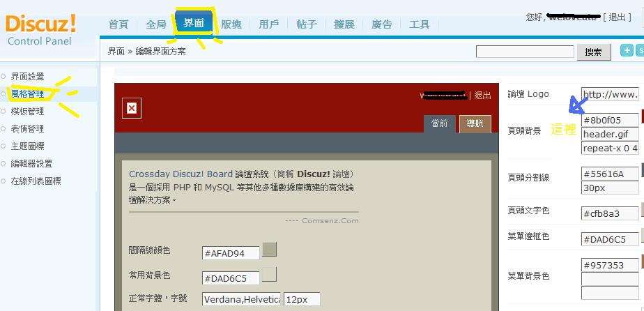Open 在線列表圖標 in the sidebar
The height and width of the screenshot is (311, 644).
click(x=36, y=181)
